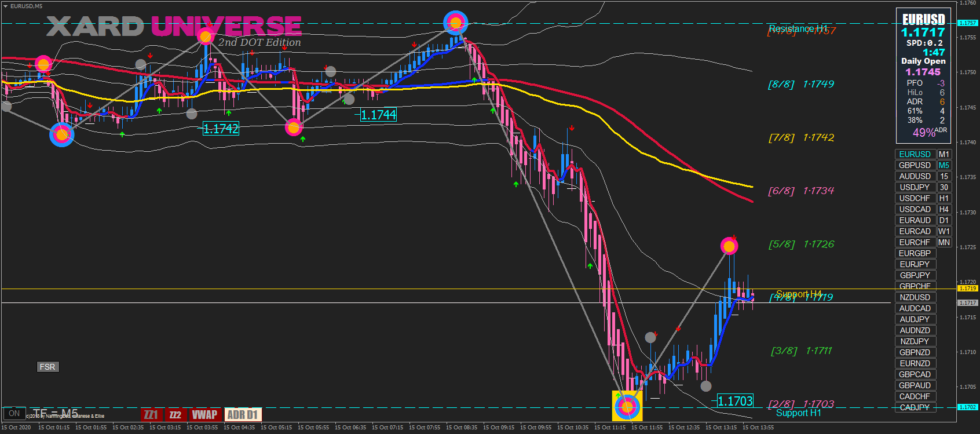Load the AUDCAD symbol
This screenshot has width=980, height=434.
(915, 308)
